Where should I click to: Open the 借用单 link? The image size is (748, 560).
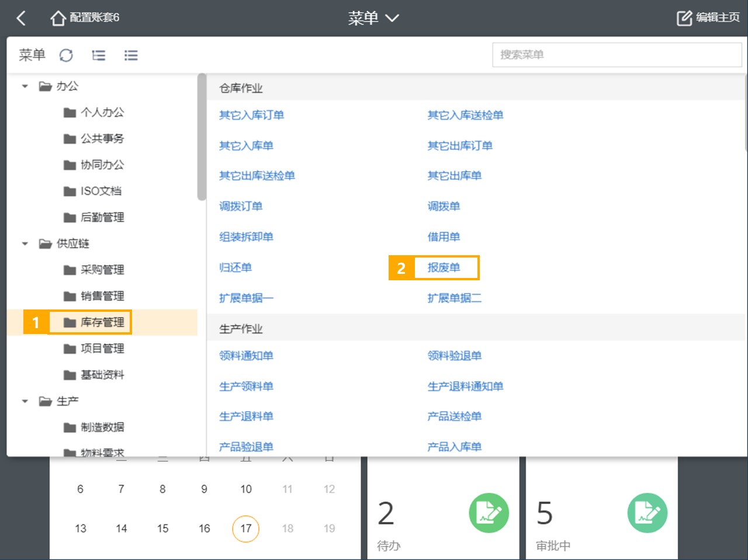(x=444, y=237)
